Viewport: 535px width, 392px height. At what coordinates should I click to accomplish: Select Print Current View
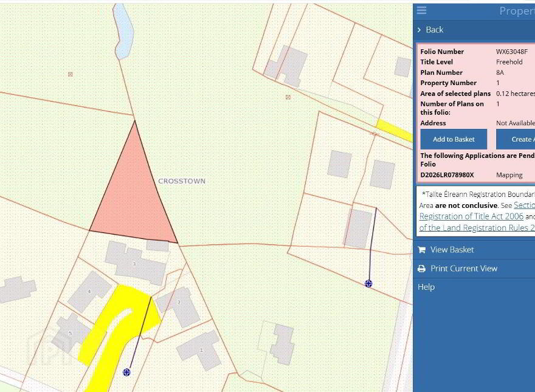(x=464, y=269)
